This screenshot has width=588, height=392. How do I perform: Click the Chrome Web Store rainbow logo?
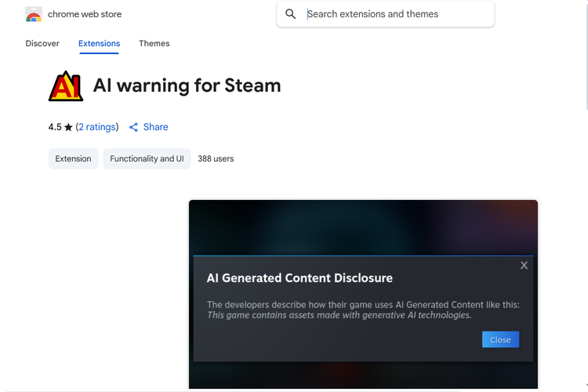click(34, 14)
